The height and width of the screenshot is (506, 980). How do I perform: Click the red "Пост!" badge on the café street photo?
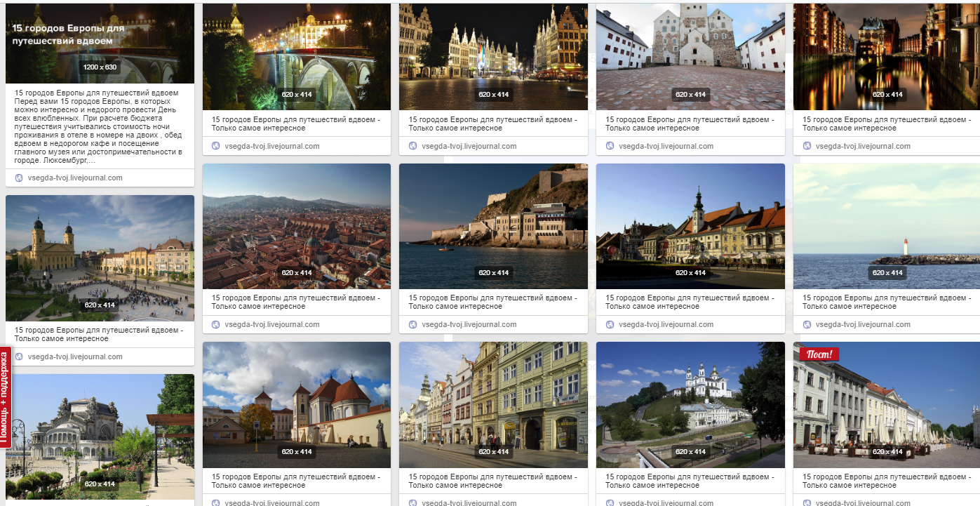point(819,354)
